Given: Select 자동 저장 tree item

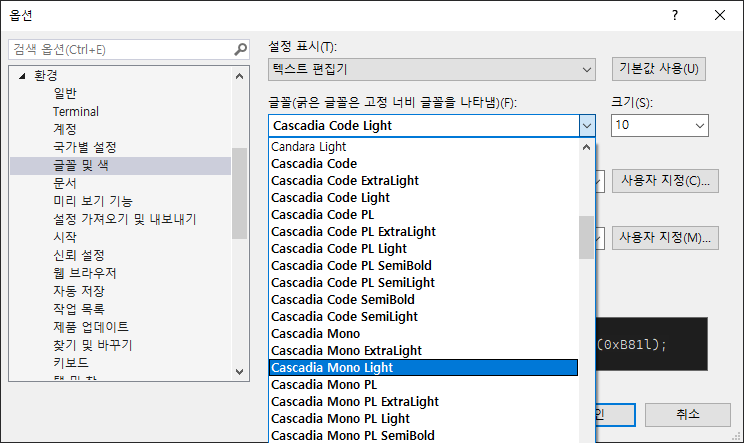Looking at the screenshot, I should point(79,291).
